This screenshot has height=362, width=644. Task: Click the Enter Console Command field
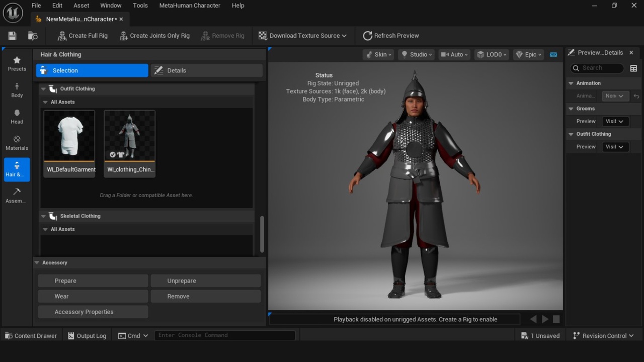pyautogui.click(x=224, y=335)
